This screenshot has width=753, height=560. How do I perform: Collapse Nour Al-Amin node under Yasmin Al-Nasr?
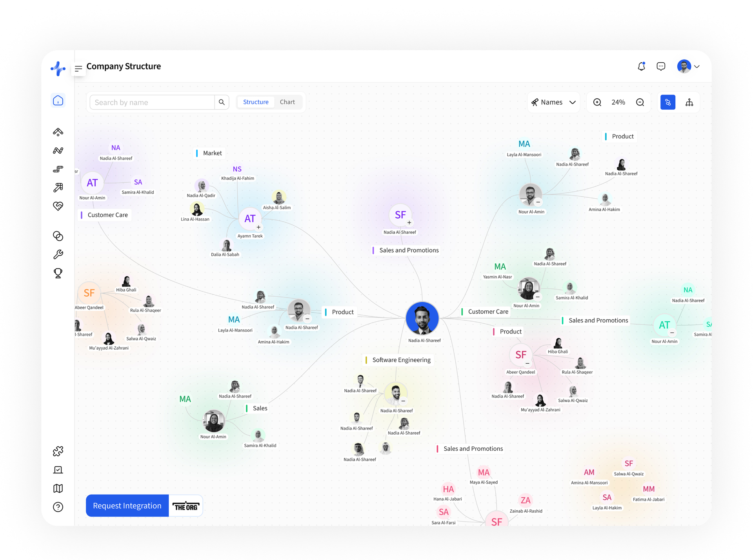click(x=538, y=297)
